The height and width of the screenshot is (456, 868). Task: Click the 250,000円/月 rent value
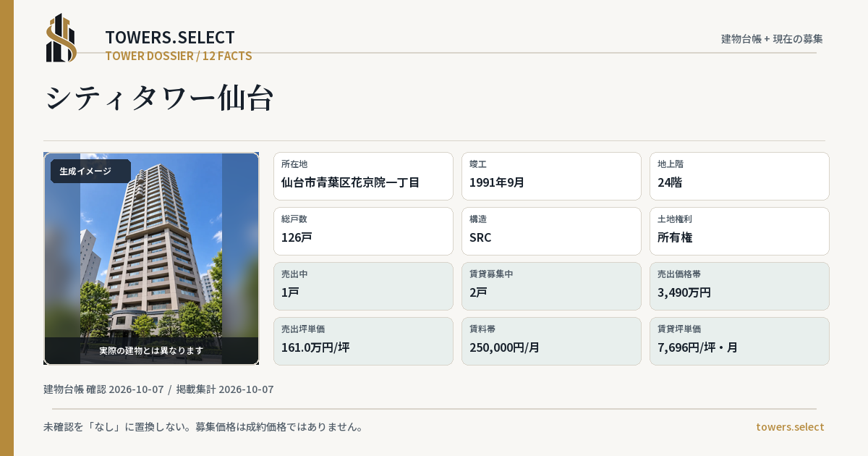click(505, 347)
